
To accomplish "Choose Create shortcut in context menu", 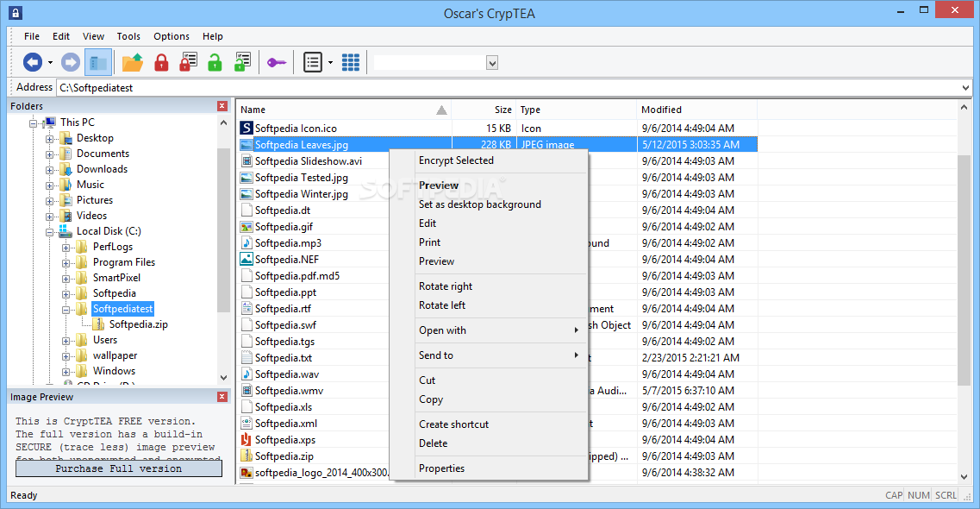I will (488, 424).
